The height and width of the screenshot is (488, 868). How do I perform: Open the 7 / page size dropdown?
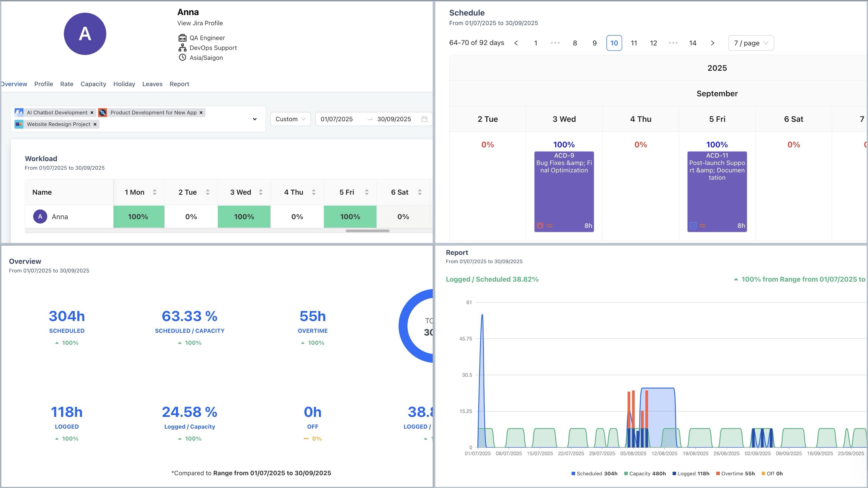click(751, 43)
